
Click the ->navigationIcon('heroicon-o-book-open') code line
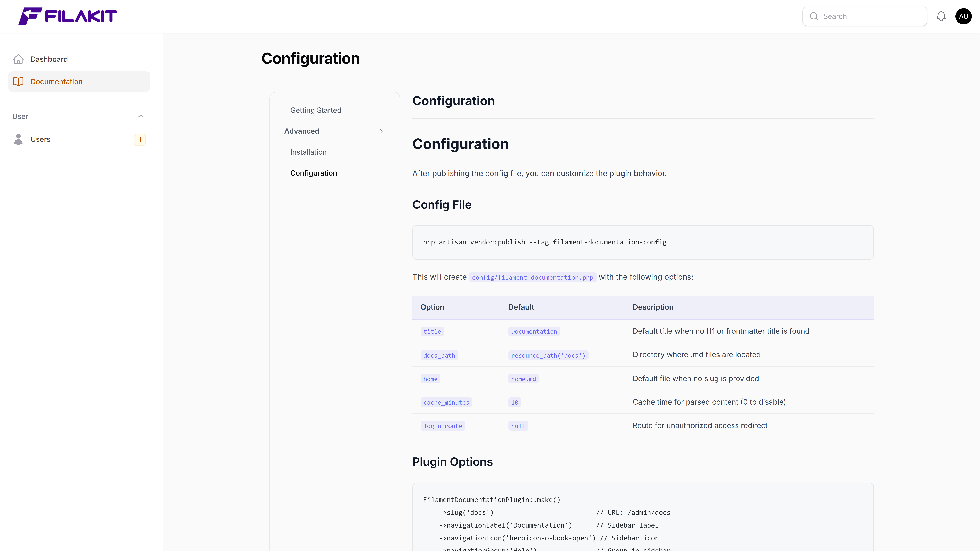coord(517,538)
